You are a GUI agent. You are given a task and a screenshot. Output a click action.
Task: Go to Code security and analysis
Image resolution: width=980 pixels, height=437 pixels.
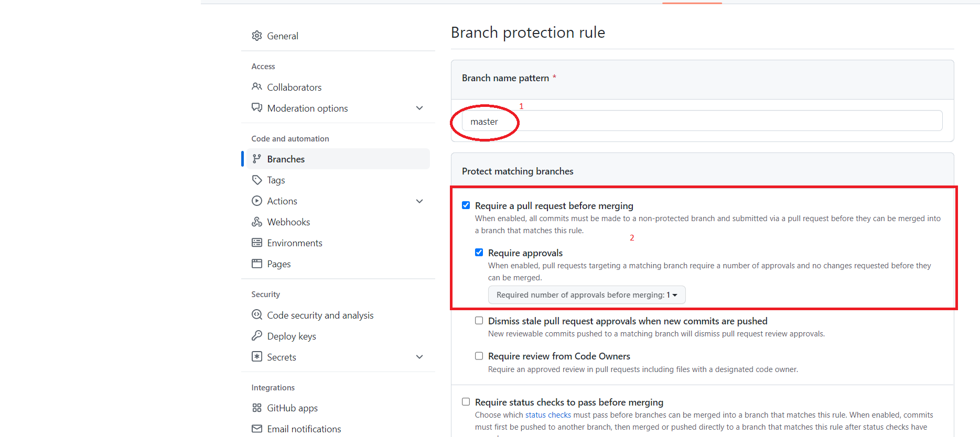click(320, 315)
